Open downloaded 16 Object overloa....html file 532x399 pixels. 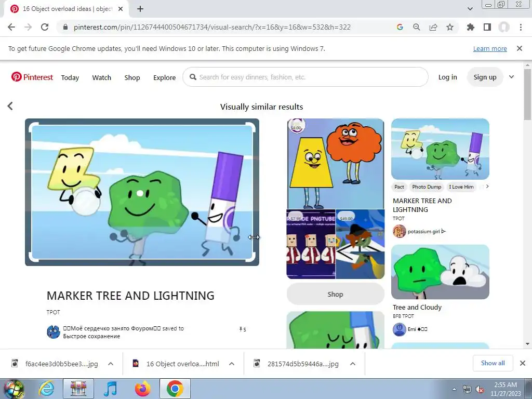coord(177,364)
